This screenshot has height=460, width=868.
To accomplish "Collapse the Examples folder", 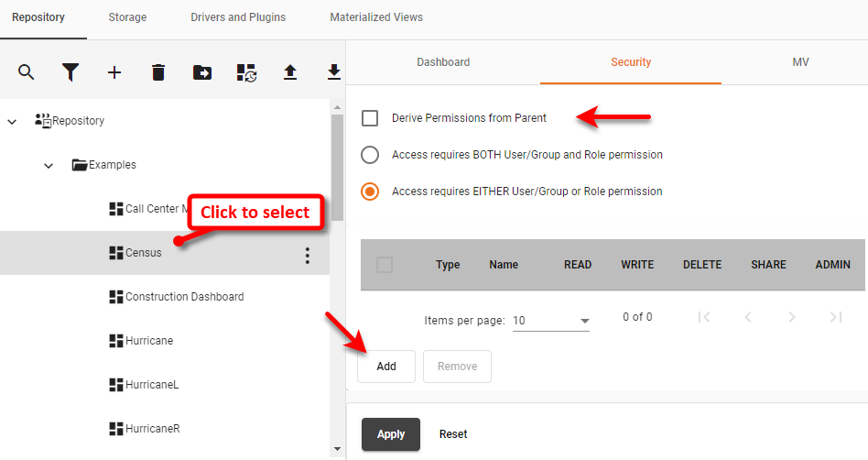I will point(49,165).
